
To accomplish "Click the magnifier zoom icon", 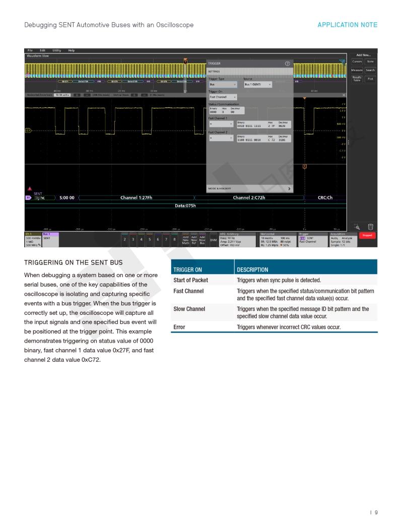I will [x=357, y=227].
